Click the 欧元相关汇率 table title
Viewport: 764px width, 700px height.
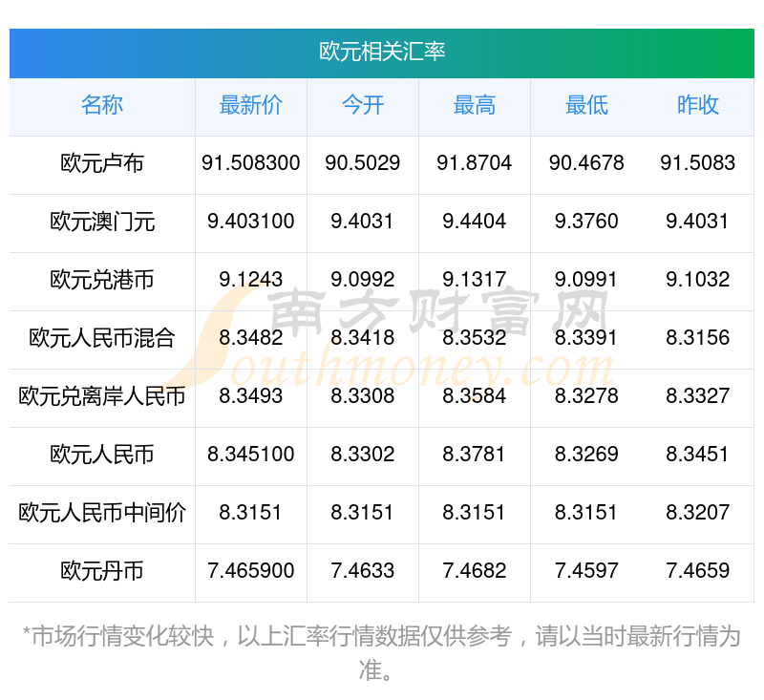click(382, 52)
